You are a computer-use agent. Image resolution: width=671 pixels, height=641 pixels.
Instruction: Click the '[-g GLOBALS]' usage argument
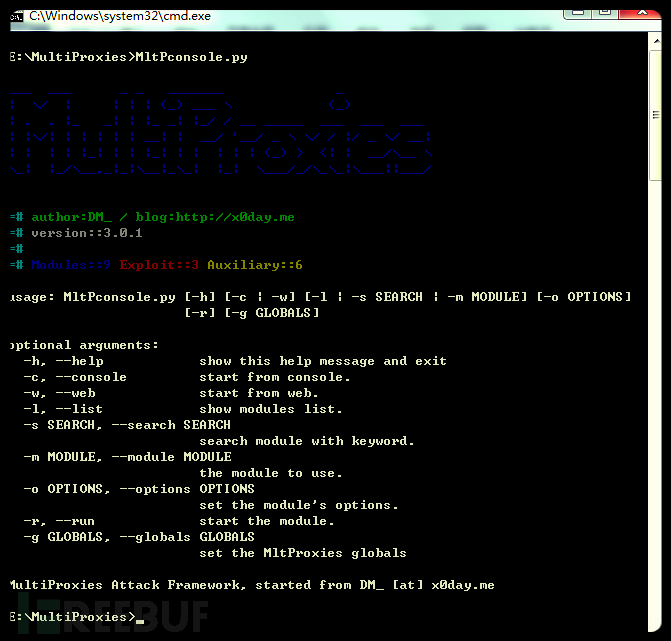[272, 313]
